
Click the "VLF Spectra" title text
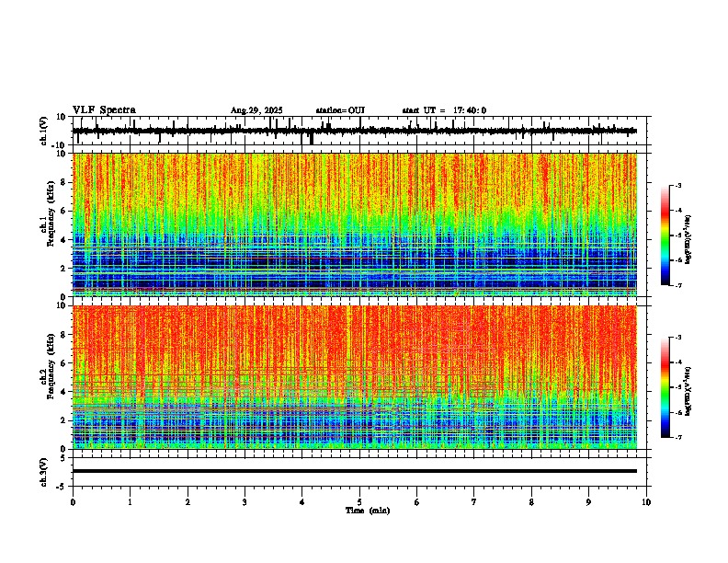click(104, 110)
